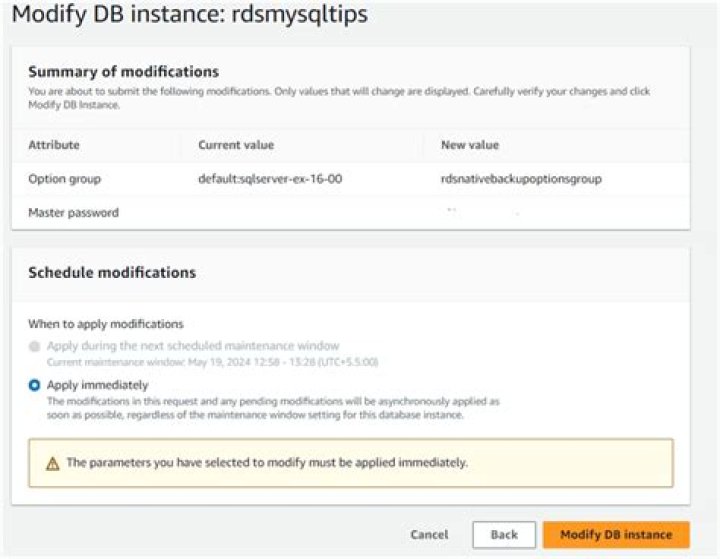This screenshot has width=720, height=559.
Task: Click the Current value column header
Action: pyautogui.click(x=236, y=145)
